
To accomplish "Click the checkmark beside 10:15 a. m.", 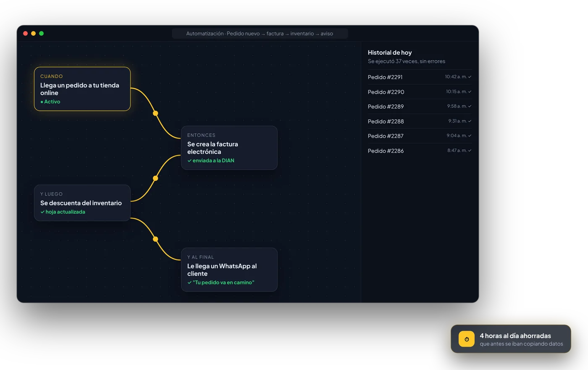I will point(470,92).
